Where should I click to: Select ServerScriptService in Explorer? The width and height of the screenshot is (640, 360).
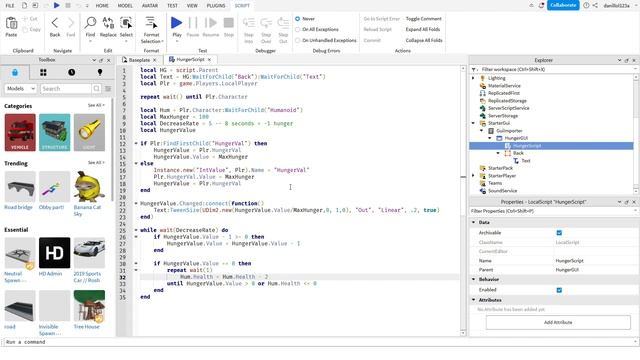[509, 108]
